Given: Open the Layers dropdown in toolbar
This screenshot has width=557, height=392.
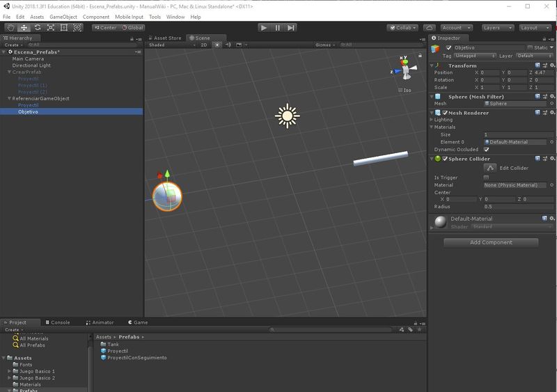Looking at the screenshot, I should click(x=497, y=28).
